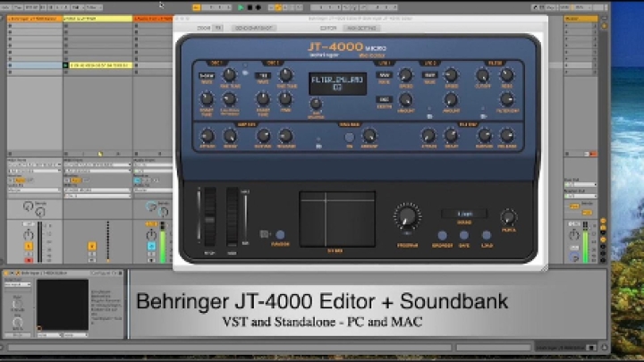
Task: Click the black XY pad in Ableton device panel
Action: click(x=63, y=305)
